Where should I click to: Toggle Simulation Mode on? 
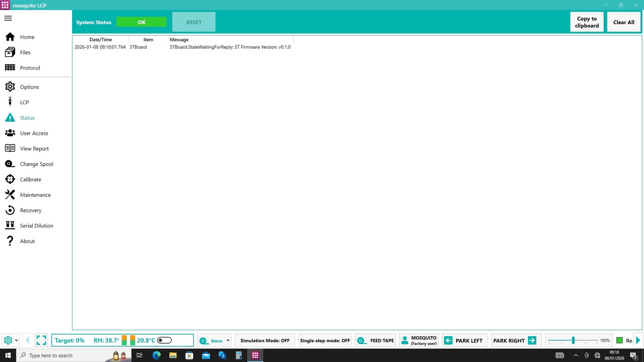pyautogui.click(x=265, y=340)
